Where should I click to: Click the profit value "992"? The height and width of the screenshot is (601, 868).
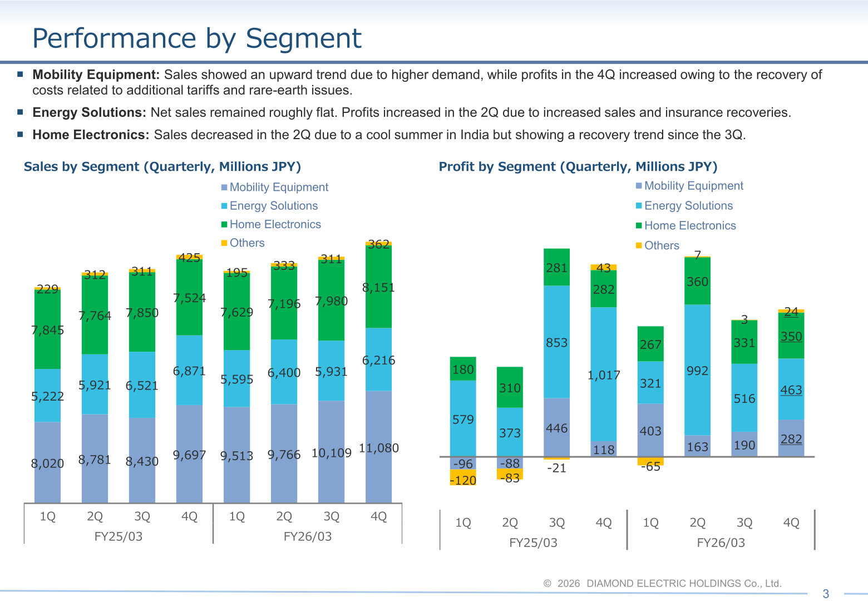click(x=697, y=371)
